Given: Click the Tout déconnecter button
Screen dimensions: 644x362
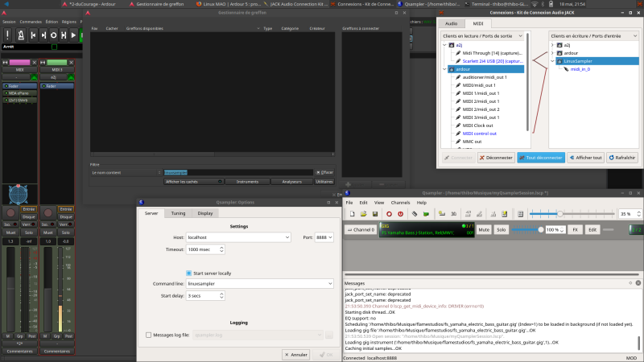Looking at the screenshot, I should click(x=541, y=158).
